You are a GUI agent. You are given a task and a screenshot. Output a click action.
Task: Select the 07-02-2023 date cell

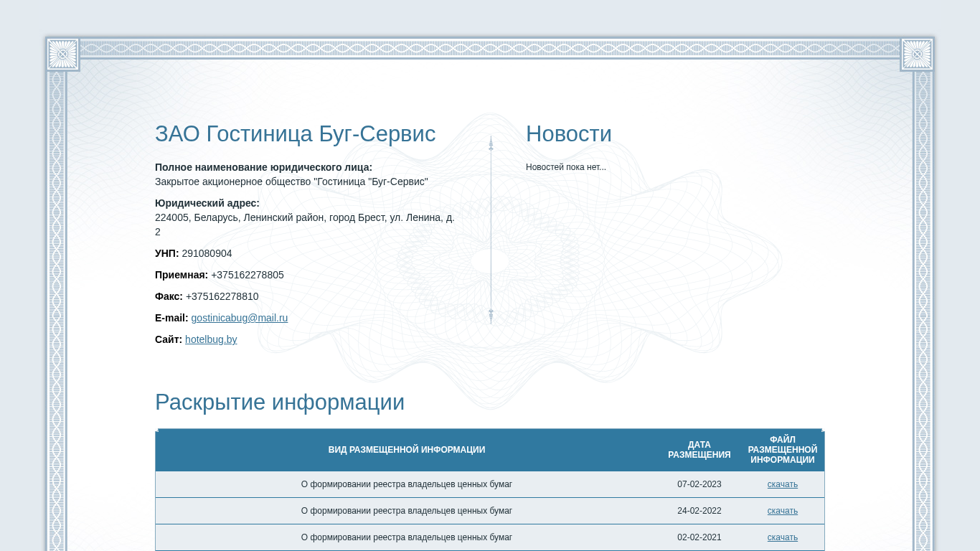[x=699, y=484]
